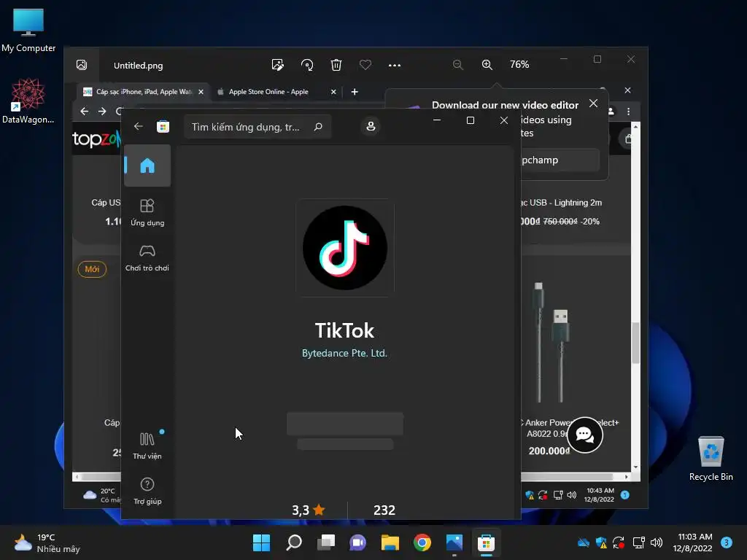The image size is (747, 560).
Task: Open Bytedance Pte. Ltd. publisher link
Action: click(x=344, y=354)
